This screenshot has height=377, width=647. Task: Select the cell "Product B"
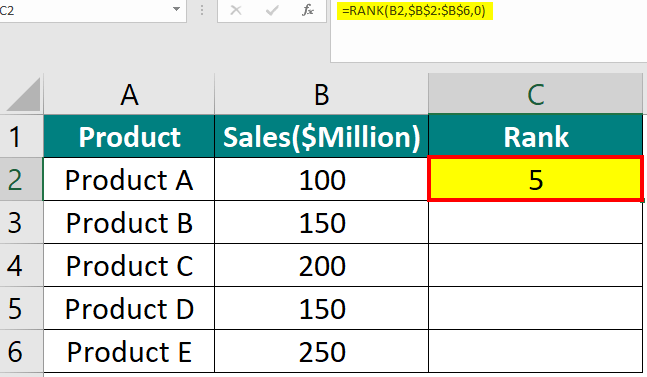pyautogui.click(x=129, y=223)
